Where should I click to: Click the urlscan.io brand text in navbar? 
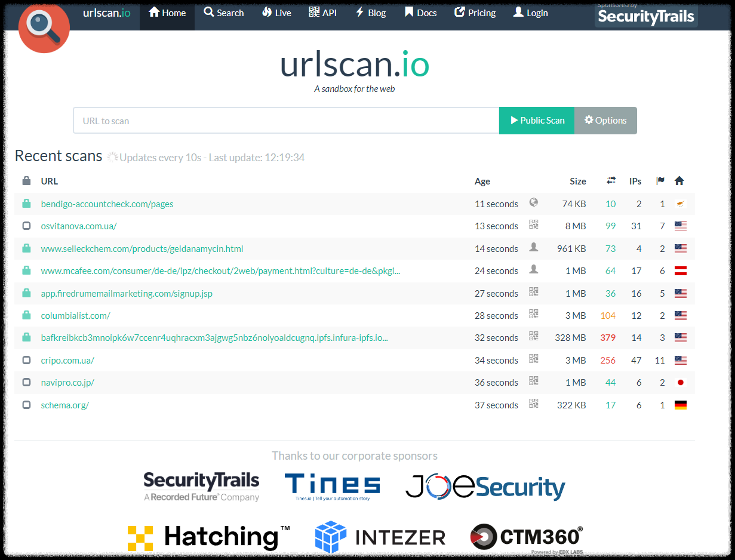click(106, 13)
